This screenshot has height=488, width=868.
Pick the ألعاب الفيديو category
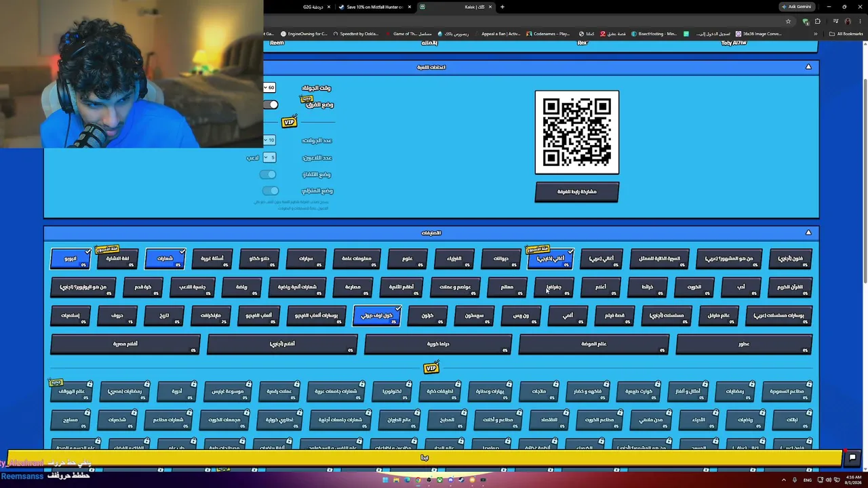tap(258, 315)
